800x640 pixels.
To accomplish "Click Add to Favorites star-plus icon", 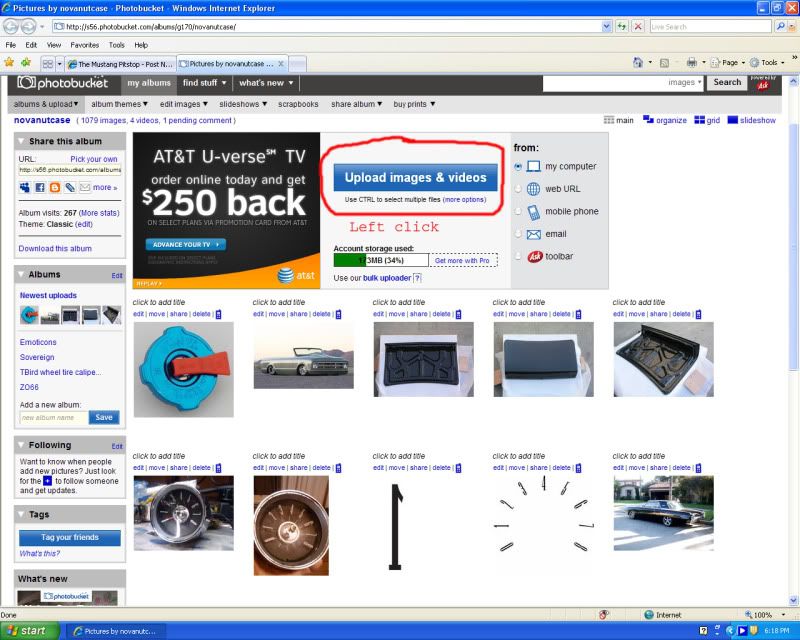I will pyautogui.click(x=26, y=63).
